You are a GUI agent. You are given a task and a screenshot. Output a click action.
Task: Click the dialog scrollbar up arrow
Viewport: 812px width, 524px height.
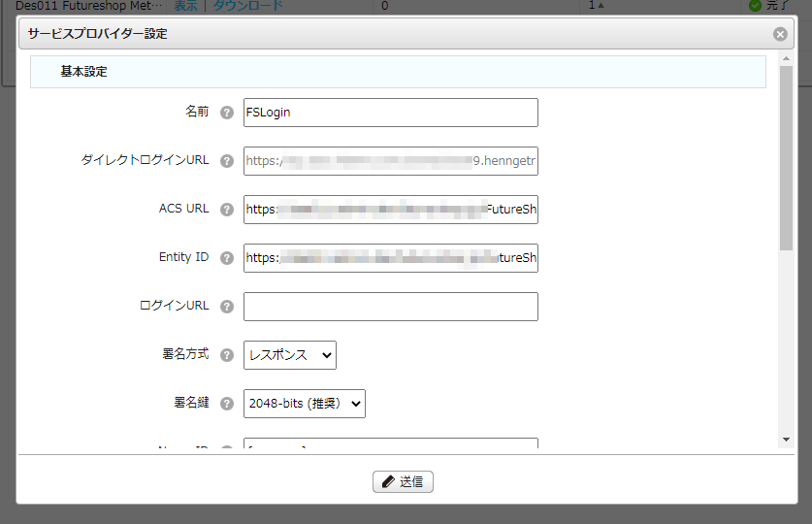point(786,58)
